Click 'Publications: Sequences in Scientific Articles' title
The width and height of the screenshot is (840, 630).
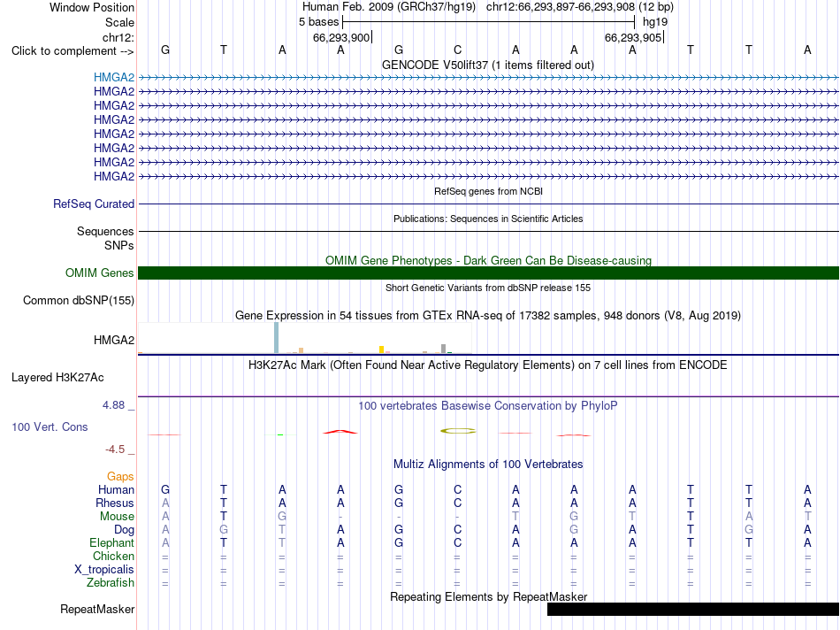pyautogui.click(x=488, y=219)
